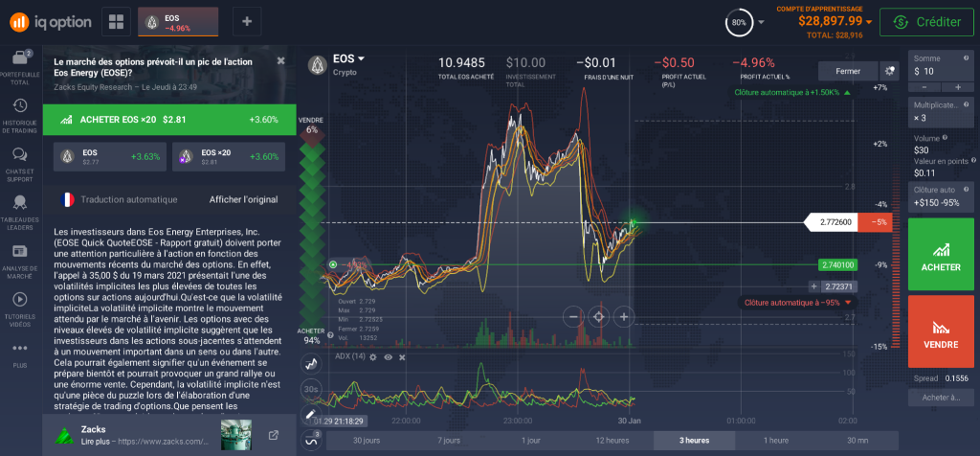Image resolution: width=980 pixels, height=456 pixels.
Task: Switch chart range to 30 mn
Action: click(857, 441)
